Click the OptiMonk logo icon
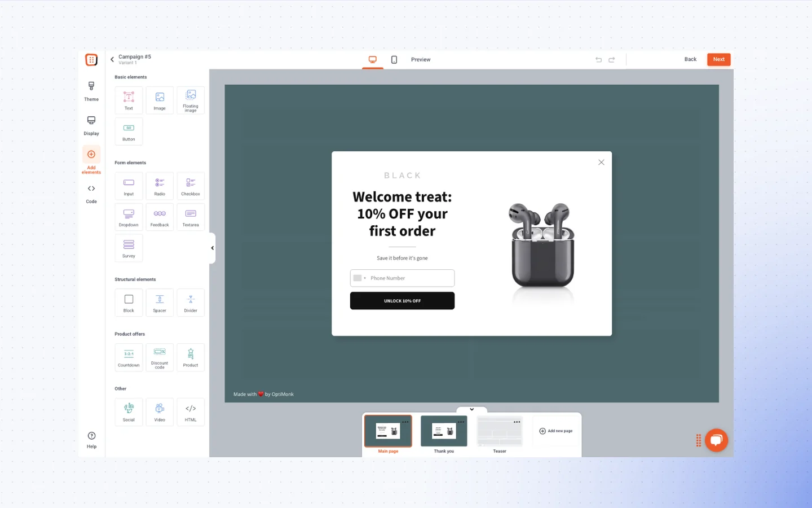Image resolution: width=812 pixels, height=508 pixels. [91, 60]
